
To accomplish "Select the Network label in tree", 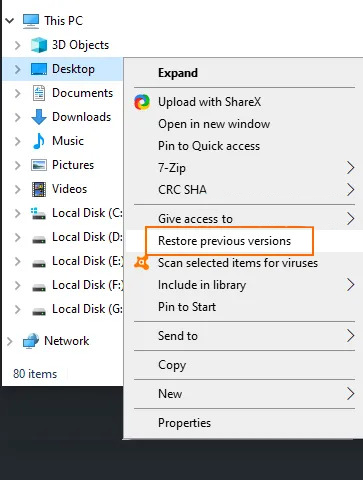I will point(66,341).
